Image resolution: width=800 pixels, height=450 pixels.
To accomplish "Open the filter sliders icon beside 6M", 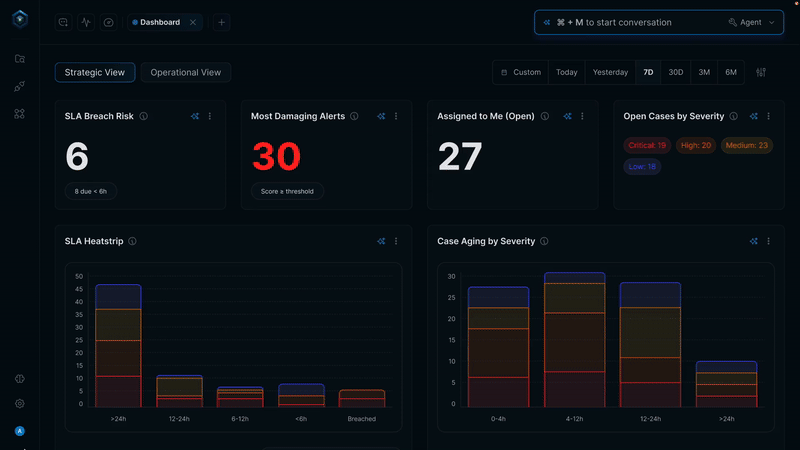I will pyautogui.click(x=761, y=72).
